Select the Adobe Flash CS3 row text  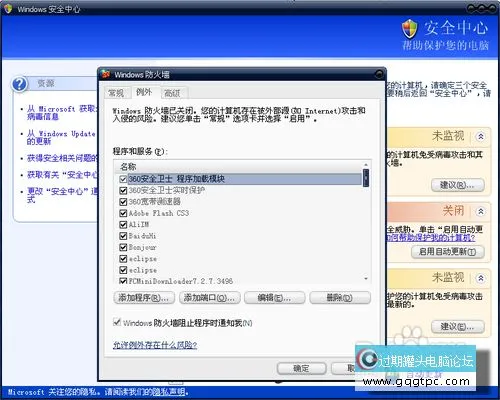159,213
